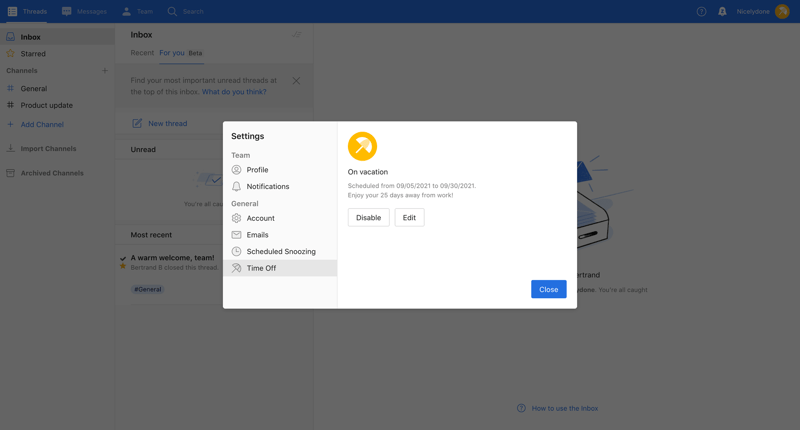Click the hash icon beside General channel

click(10, 88)
